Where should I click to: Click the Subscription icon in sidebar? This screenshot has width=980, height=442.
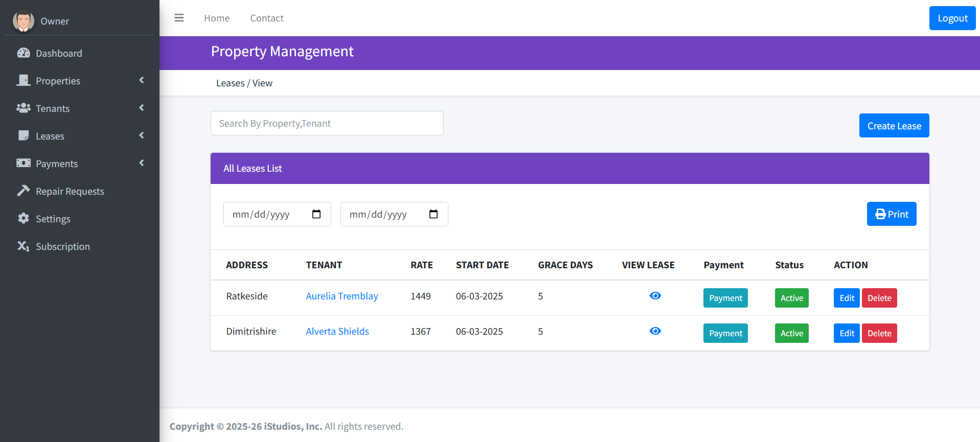24,246
